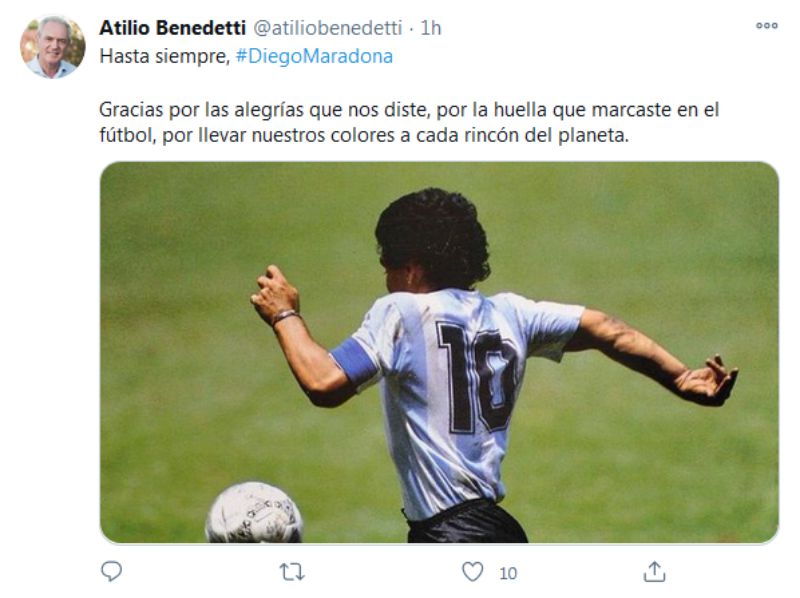Click the soccer ball in the photo
800x598 pixels.
tap(254, 512)
